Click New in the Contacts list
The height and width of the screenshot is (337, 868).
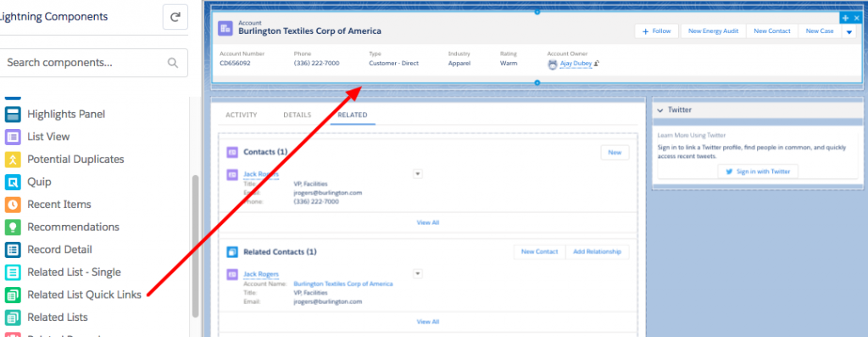pyautogui.click(x=615, y=153)
